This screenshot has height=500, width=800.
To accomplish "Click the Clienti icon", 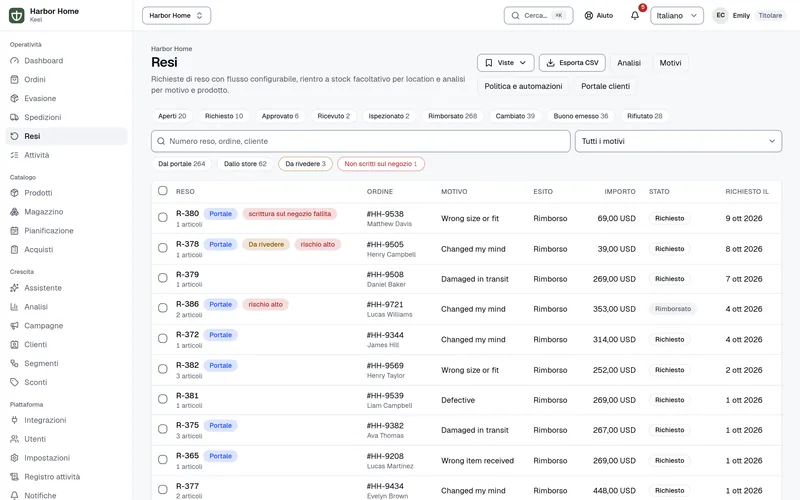I will click(x=14, y=344).
